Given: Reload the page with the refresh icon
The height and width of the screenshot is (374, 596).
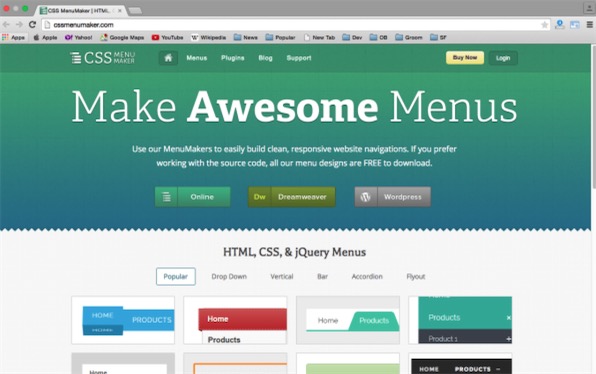Looking at the screenshot, I should [x=32, y=25].
